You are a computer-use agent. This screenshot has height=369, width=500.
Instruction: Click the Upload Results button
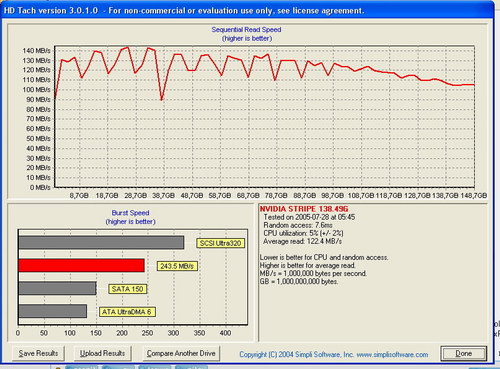pos(102,353)
